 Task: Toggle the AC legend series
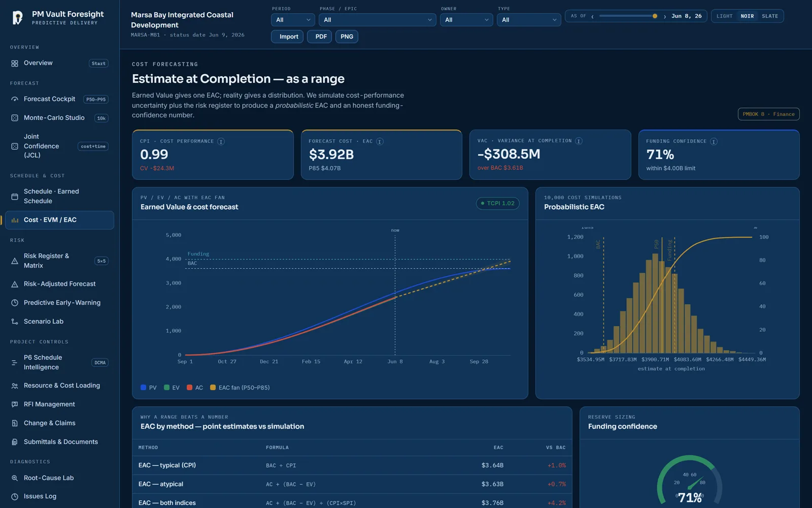195,388
